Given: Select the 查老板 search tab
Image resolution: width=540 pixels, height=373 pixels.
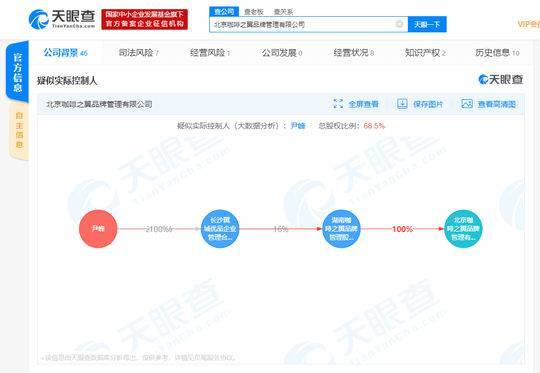Looking at the screenshot, I should pos(254,12).
